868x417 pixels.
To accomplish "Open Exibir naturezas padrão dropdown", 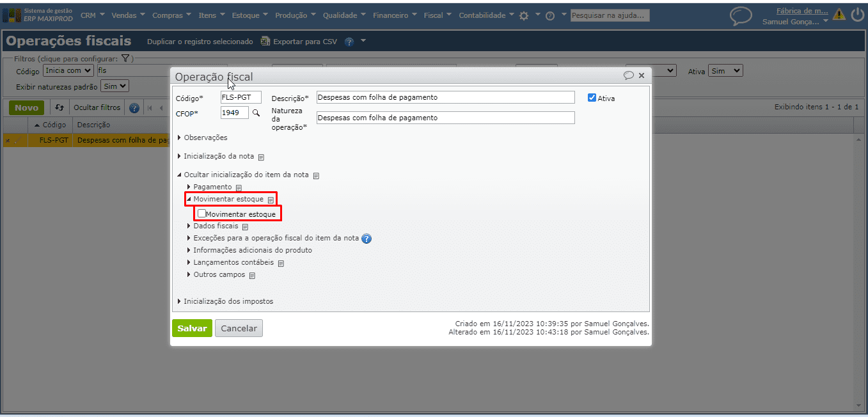I will click(115, 86).
